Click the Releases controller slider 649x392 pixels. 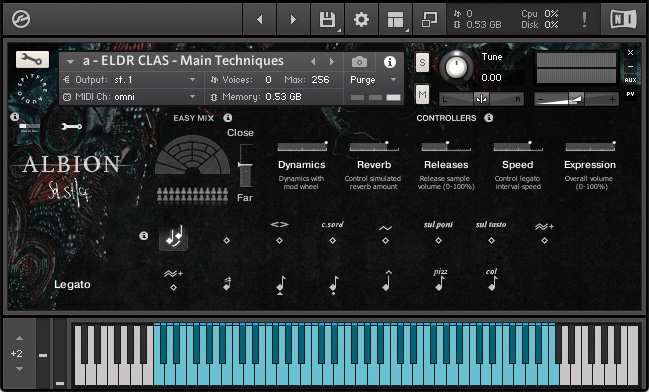(446, 146)
